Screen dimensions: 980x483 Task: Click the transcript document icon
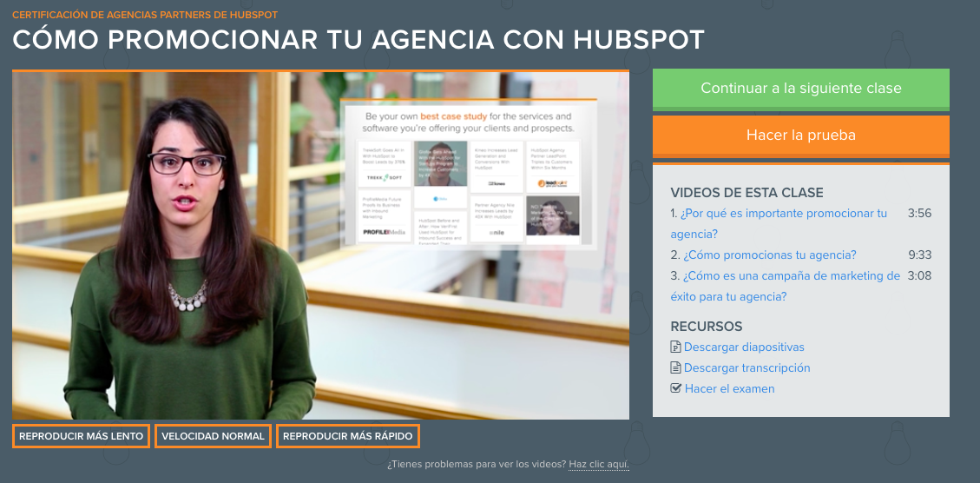(x=675, y=367)
